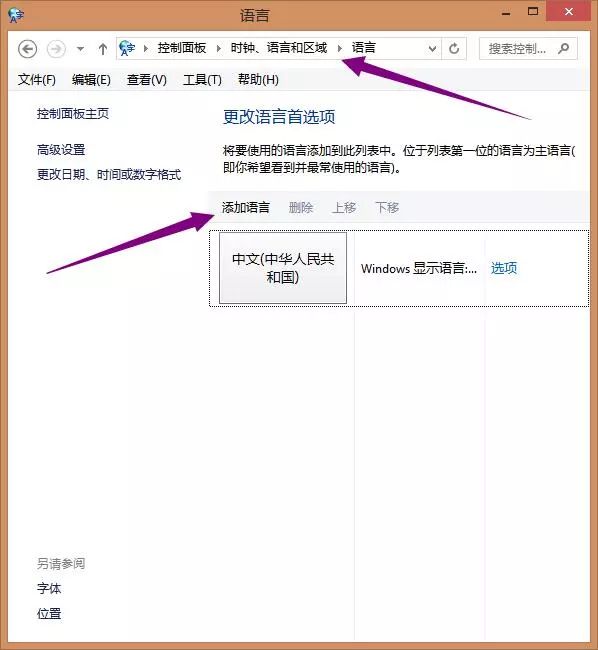Open the 文件(F) menu
Screen dimensions: 598x650
tap(36, 80)
